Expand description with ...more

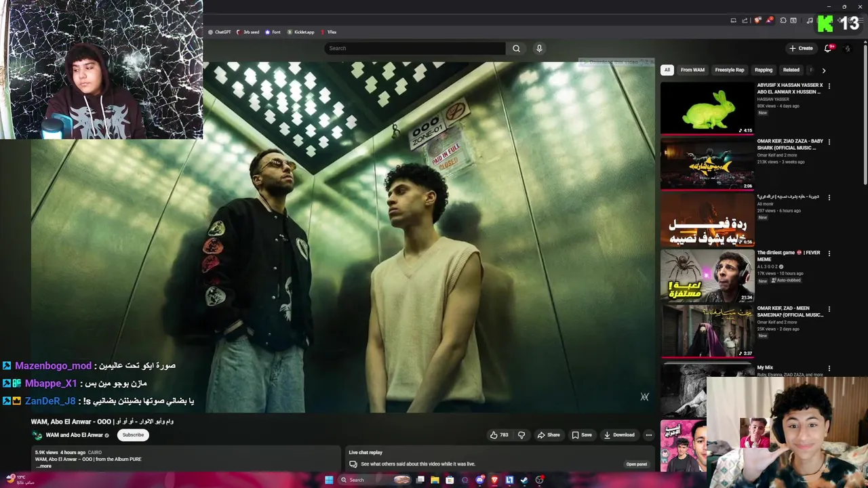tap(43, 466)
